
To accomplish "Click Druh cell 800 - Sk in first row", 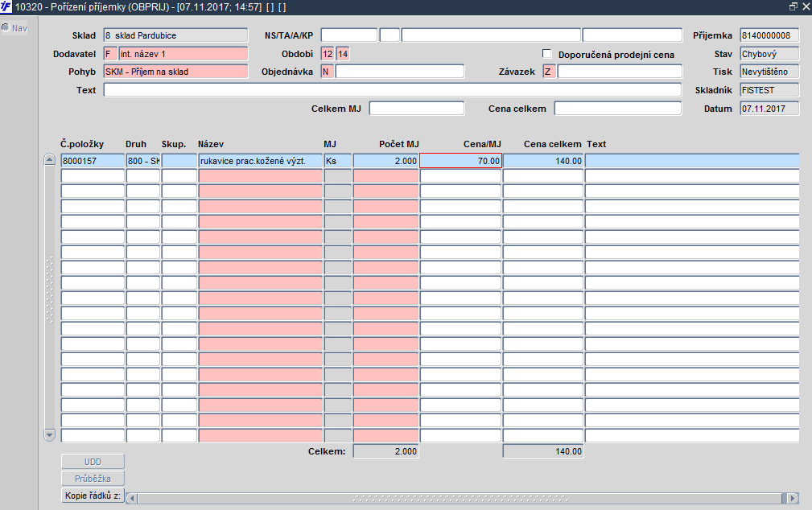I will pos(143,161).
